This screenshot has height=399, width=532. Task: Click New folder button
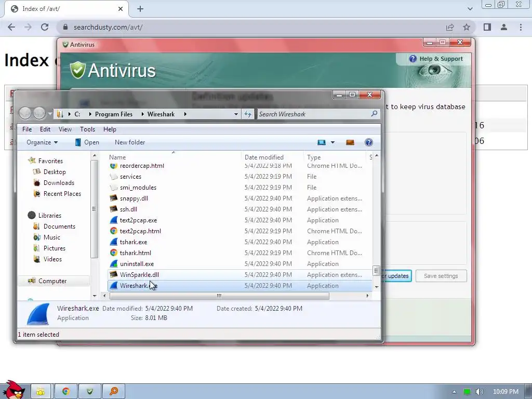(x=130, y=142)
